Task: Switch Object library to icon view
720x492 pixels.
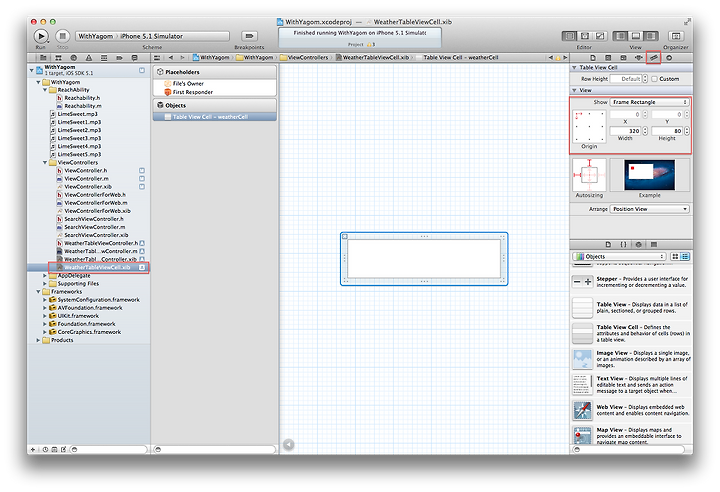Action: (x=675, y=256)
